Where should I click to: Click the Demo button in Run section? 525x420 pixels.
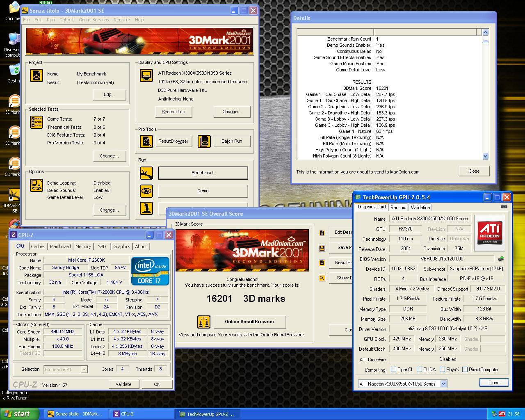point(203,191)
